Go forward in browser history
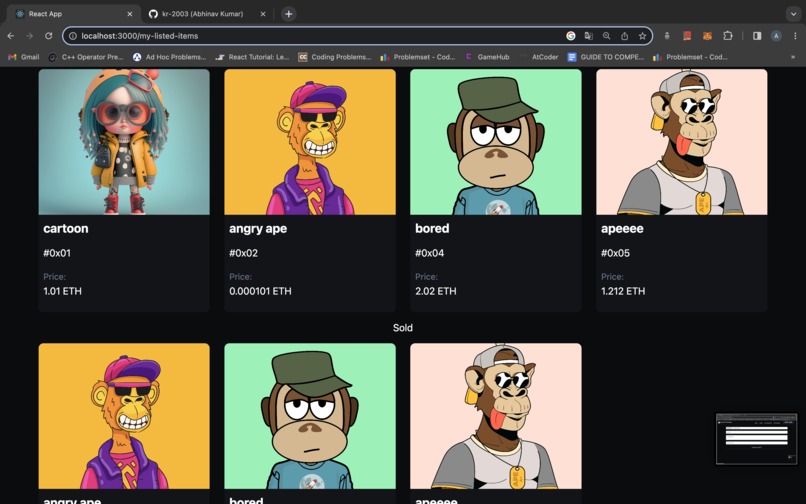The width and height of the screenshot is (806, 504). coord(29,36)
